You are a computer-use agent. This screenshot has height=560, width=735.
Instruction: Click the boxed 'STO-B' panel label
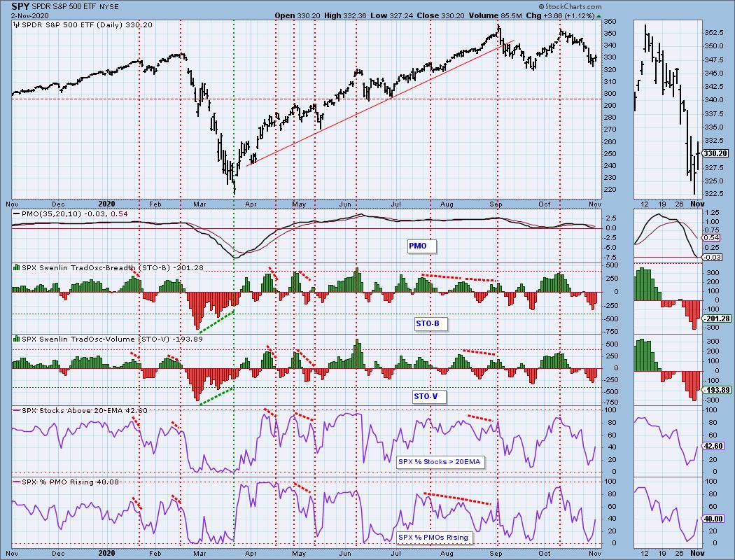click(x=430, y=323)
